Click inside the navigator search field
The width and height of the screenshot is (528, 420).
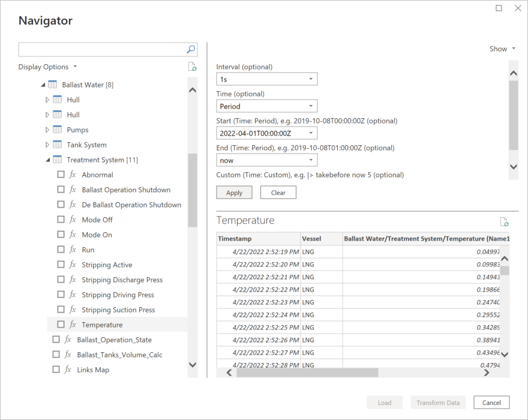point(101,49)
